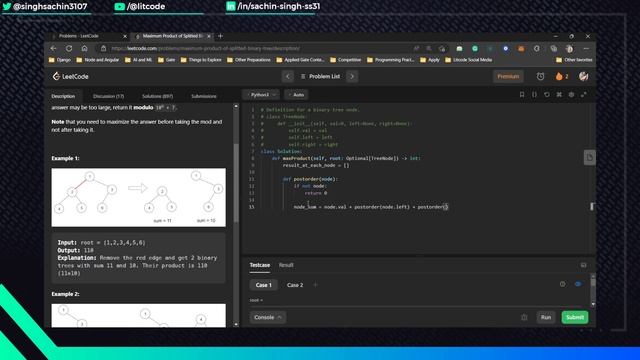Screen dimensions: 640x360
Task: Click the zoom magnifier icon in address bar
Action: click(429, 49)
